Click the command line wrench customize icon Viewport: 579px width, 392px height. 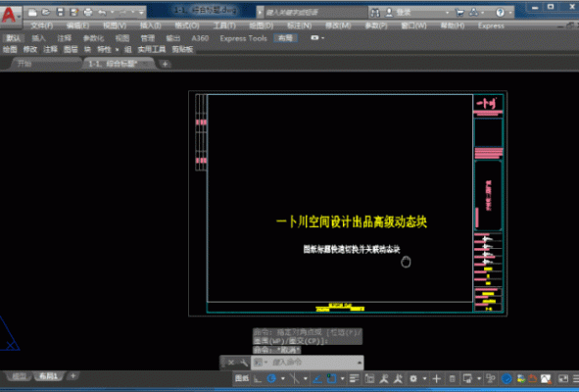point(243,363)
